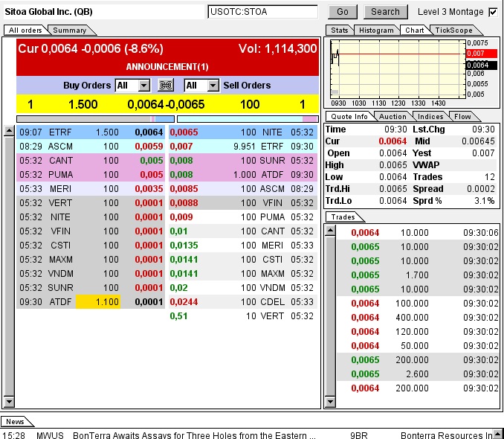Open the Flow tab
Image resolution: width=504 pixels, height=439 pixels.
tap(463, 117)
